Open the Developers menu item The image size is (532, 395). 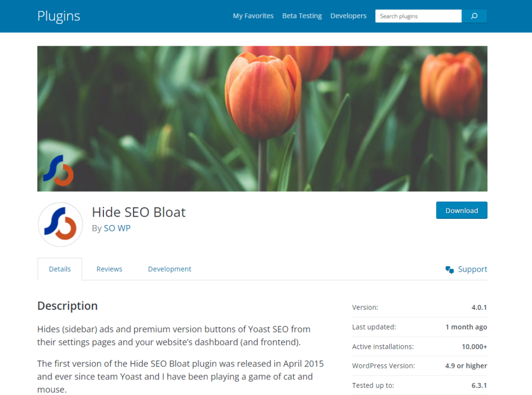(x=349, y=16)
